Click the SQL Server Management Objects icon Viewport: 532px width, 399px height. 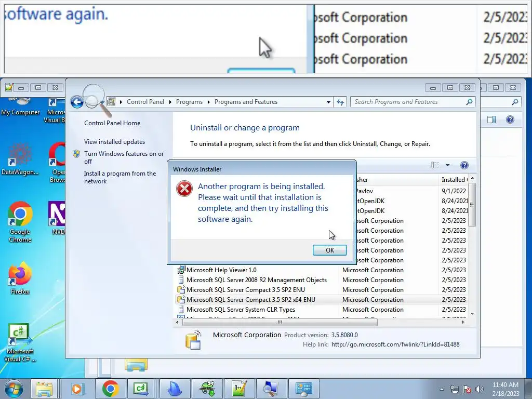[181, 280]
